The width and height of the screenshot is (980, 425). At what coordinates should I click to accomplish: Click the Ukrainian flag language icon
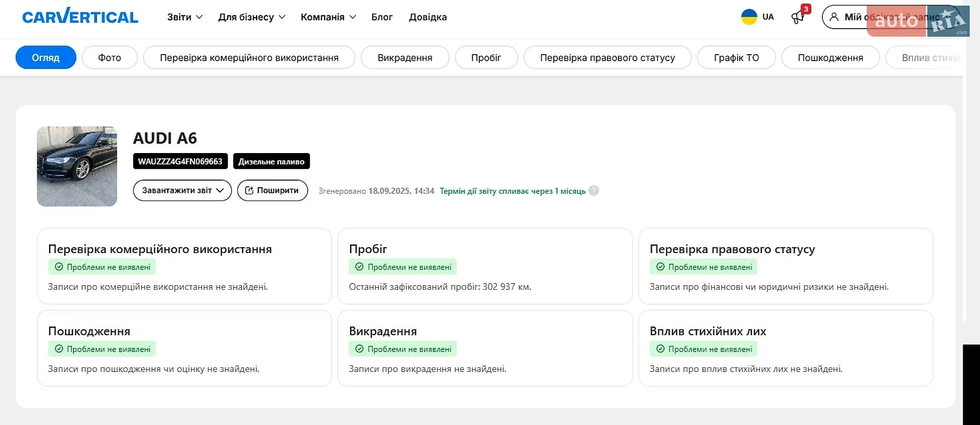(749, 17)
